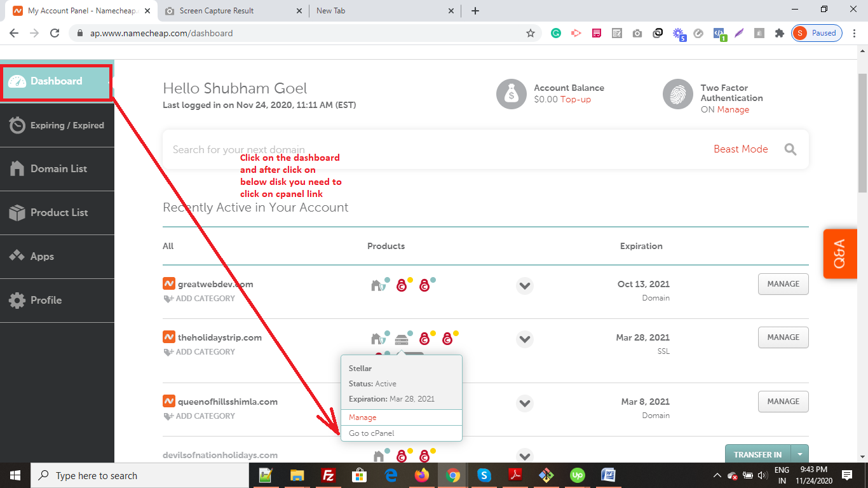868x488 pixels.
Task: Expand the greatwebdev.com row chevron
Action: 524,286
